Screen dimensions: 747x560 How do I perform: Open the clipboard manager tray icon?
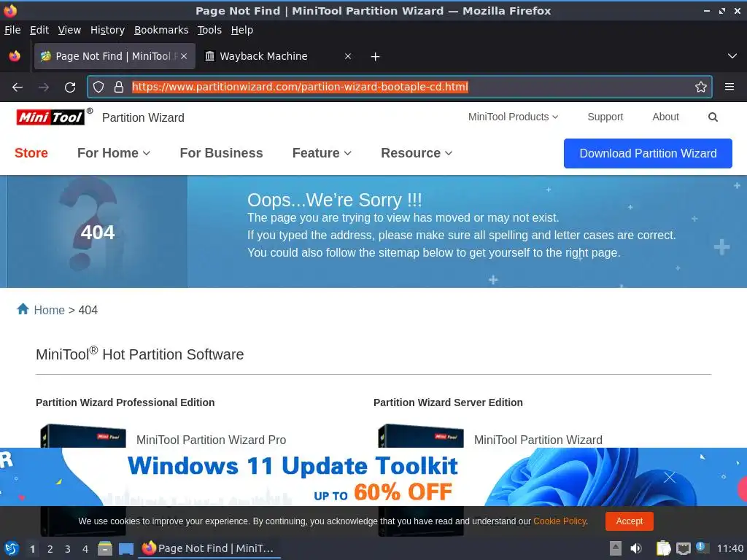pyautogui.click(x=663, y=548)
